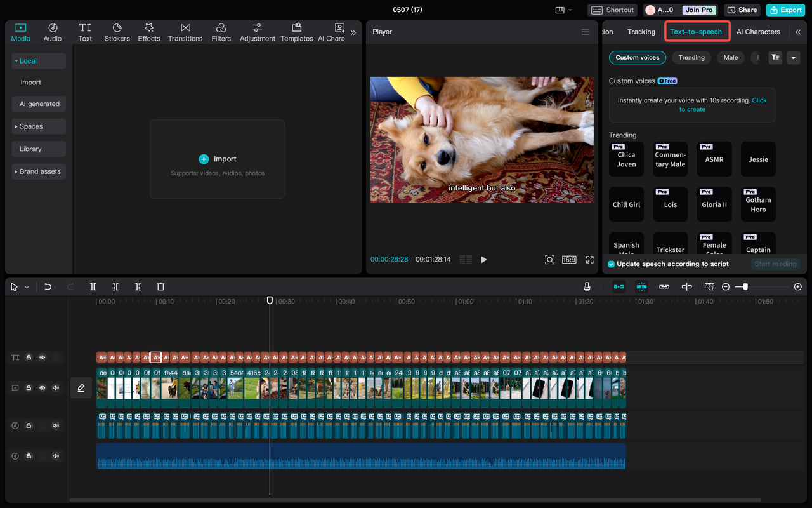Delete the selected clip with the trash icon

coord(160,287)
